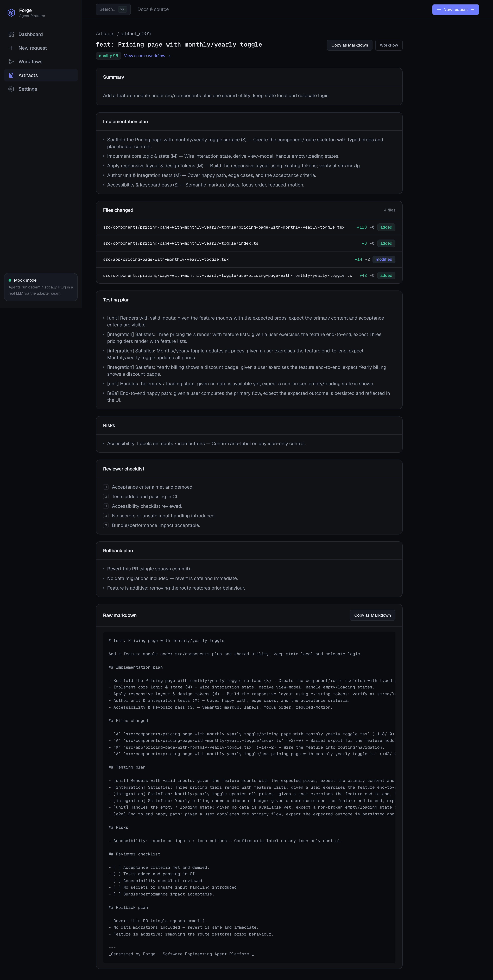Click file row 'pricing-page-with-monthly-yearly-toggle.tsx' under src/components

(249, 227)
